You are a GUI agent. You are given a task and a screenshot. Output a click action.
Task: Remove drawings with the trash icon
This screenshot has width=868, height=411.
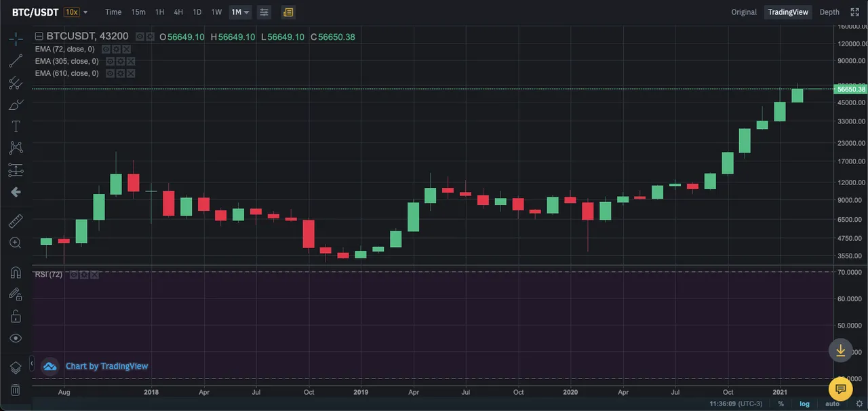16,389
